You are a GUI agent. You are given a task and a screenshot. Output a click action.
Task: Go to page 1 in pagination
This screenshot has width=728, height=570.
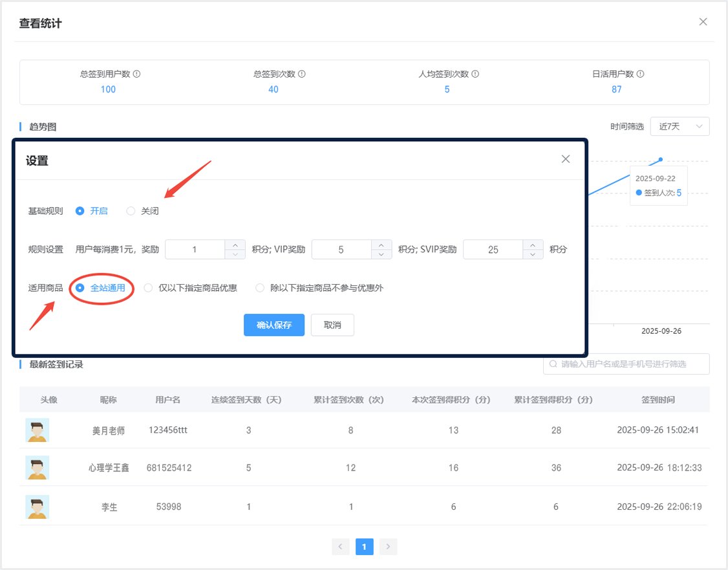364,547
